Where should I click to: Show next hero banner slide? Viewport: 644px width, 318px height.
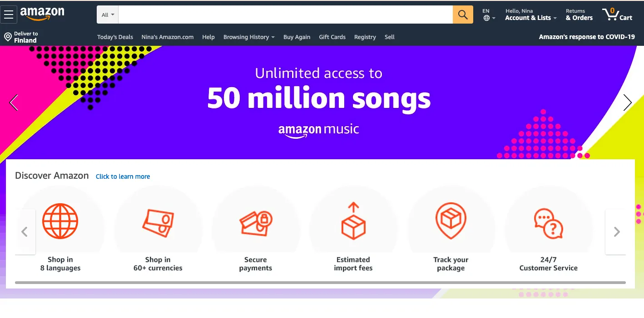pos(627,103)
